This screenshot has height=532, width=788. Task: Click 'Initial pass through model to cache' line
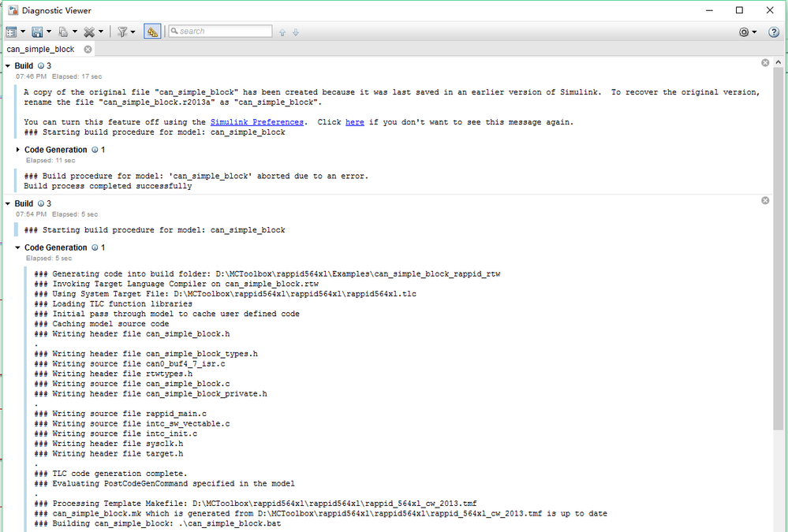(x=167, y=314)
